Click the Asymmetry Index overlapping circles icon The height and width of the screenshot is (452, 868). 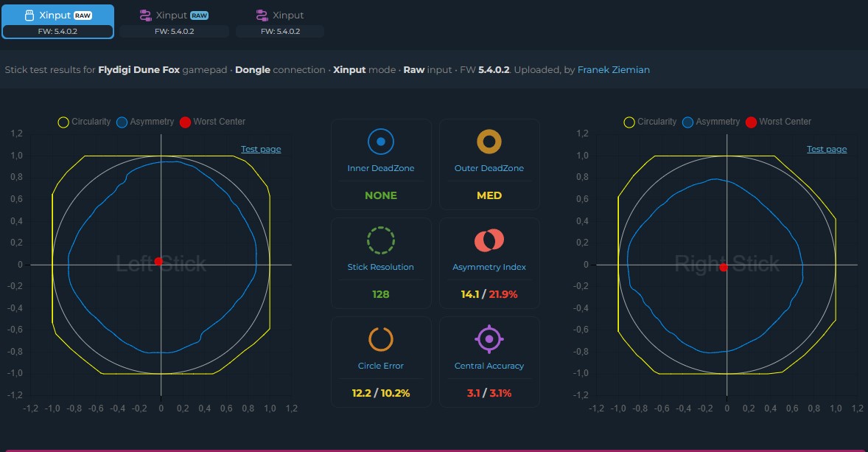(489, 240)
